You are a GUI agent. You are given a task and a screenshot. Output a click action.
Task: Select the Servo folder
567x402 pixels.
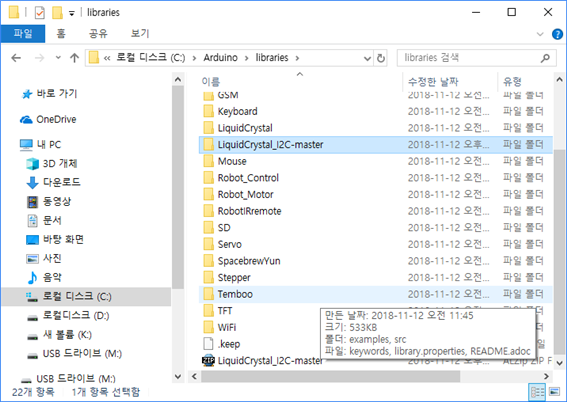coord(230,244)
